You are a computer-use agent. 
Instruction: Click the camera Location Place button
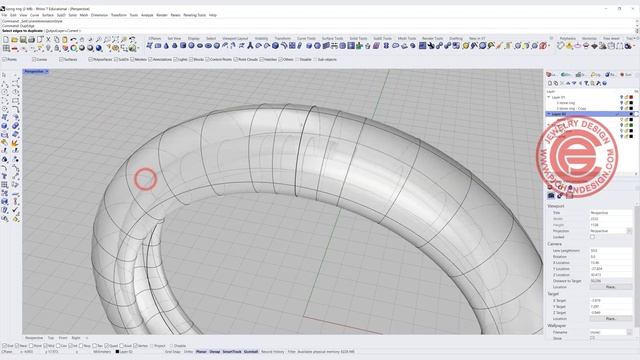pyautogui.click(x=611, y=287)
